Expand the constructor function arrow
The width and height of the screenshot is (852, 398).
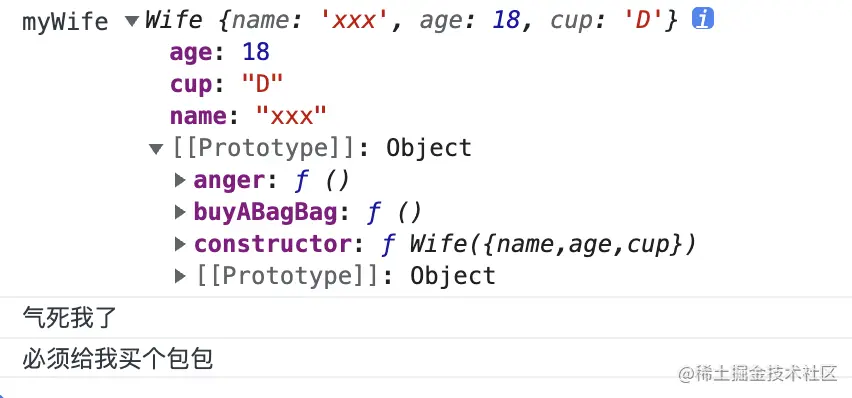pyautogui.click(x=180, y=244)
